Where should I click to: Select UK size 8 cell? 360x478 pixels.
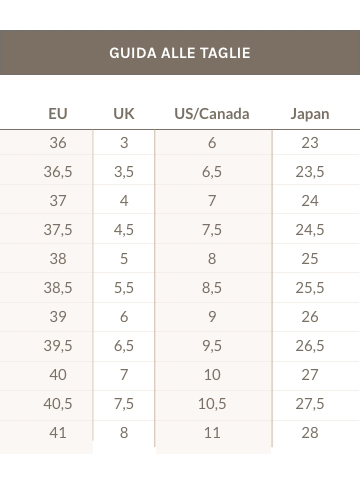click(124, 433)
